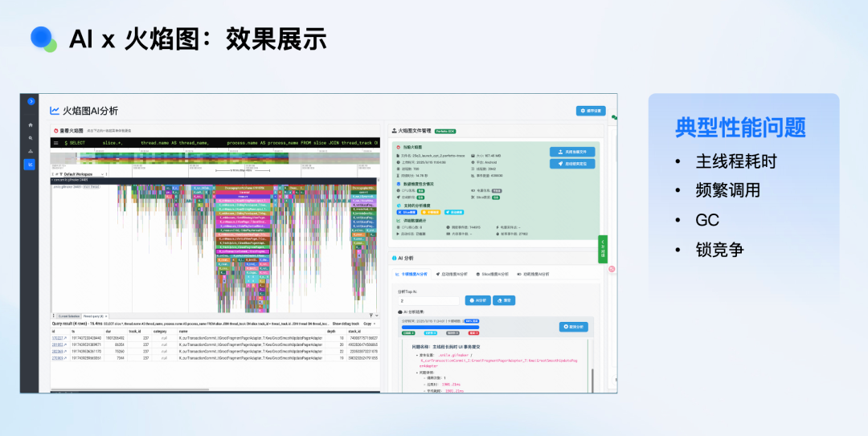Open the Perfetto hamburger menu icon

pos(55,143)
